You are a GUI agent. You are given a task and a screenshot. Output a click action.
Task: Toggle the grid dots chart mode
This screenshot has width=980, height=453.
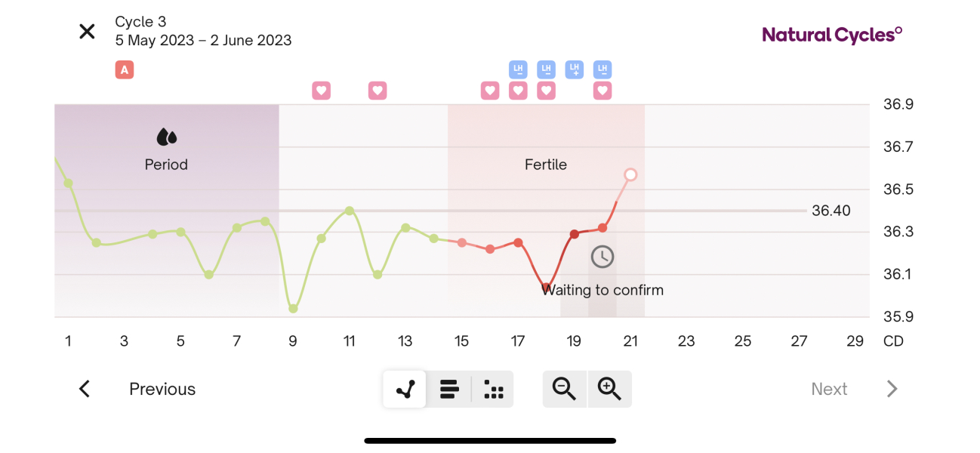click(x=492, y=389)
